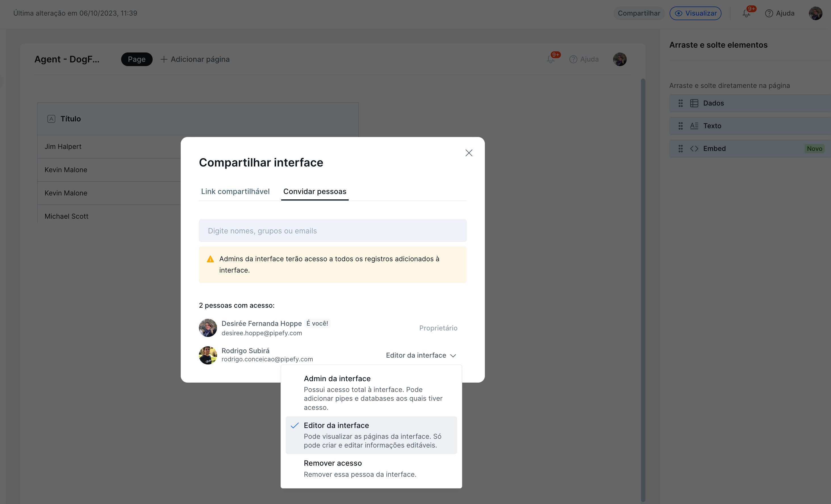Click the checkmark beside Editor da interface
The width and height of the screenshot is (831, 504).
[x=294, y=425]
